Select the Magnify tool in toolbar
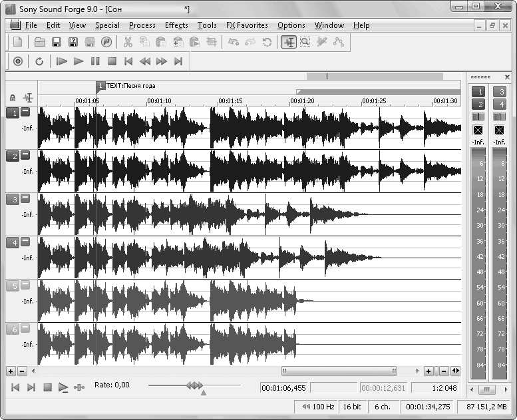The width and height of the screenshot is (517, 420). (305, 42)
